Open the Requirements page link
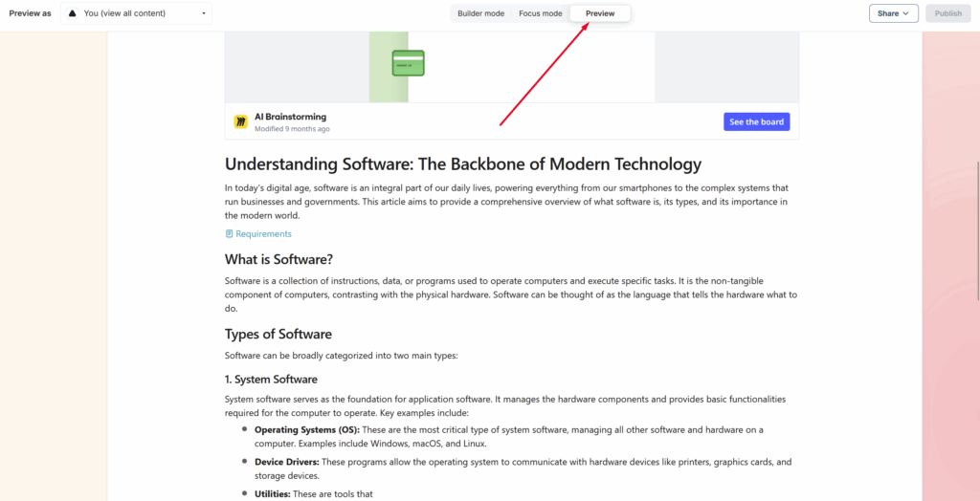Image resolution: width=980 pixels, height=501 pixels. (263, 234)
